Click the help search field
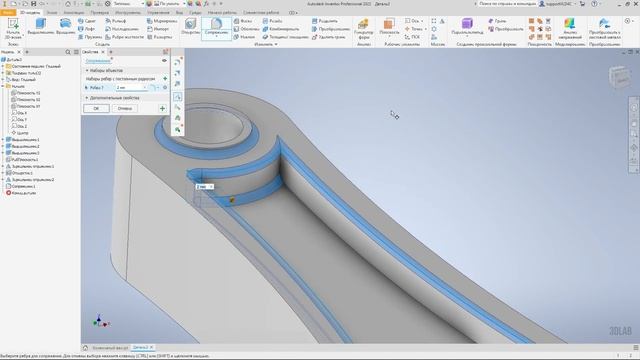The height and width of the screenshot is (360, 640). tap(507, 4)
